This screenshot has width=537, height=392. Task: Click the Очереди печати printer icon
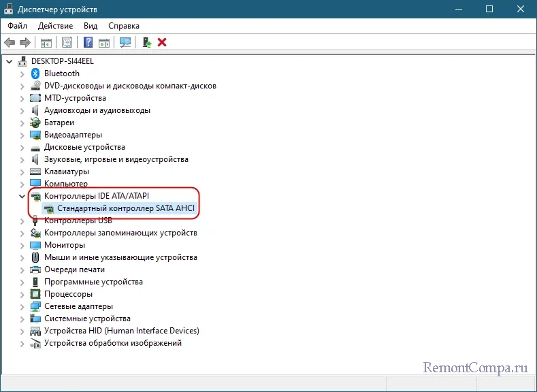[x=35, y=269]
